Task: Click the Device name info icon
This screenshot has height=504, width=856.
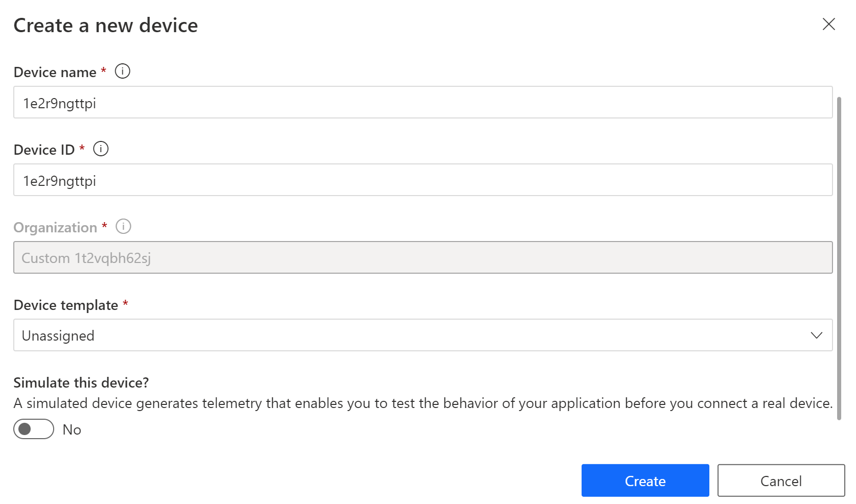Action: [x=123, y=71]
